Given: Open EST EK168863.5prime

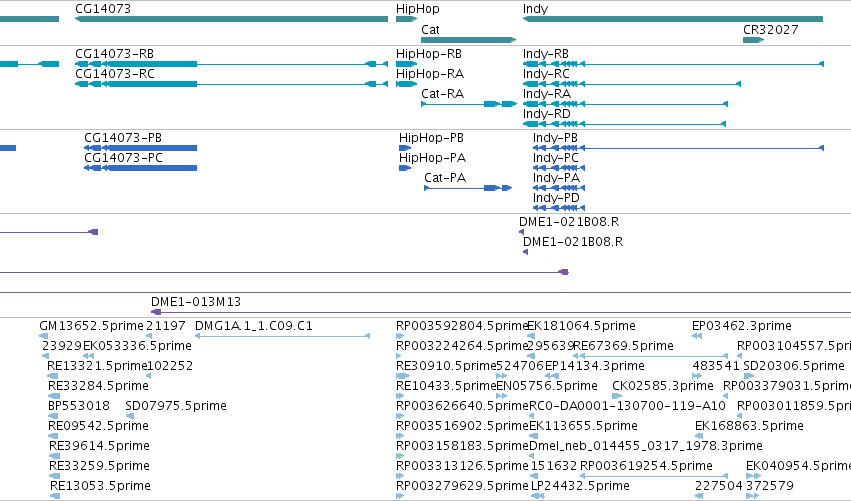Looking at the screenshot, I should 749,427.
